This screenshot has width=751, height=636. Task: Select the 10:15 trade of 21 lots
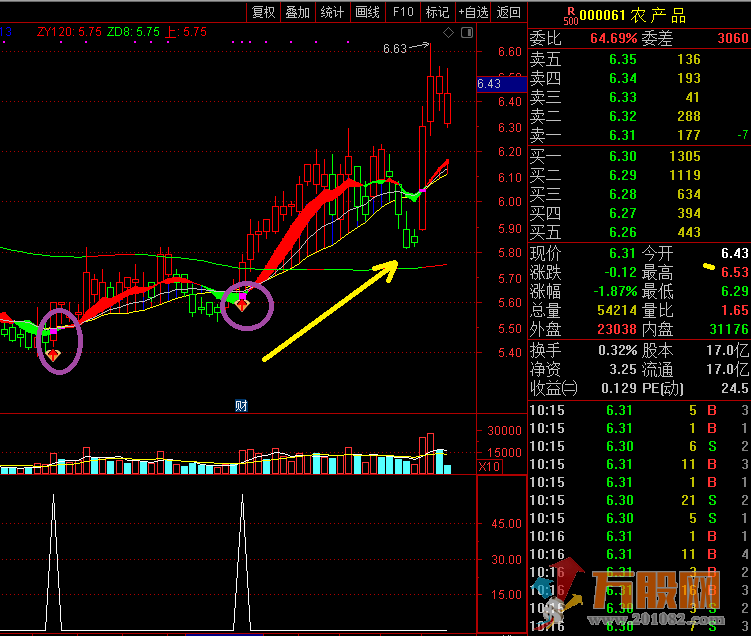[639, 500]
